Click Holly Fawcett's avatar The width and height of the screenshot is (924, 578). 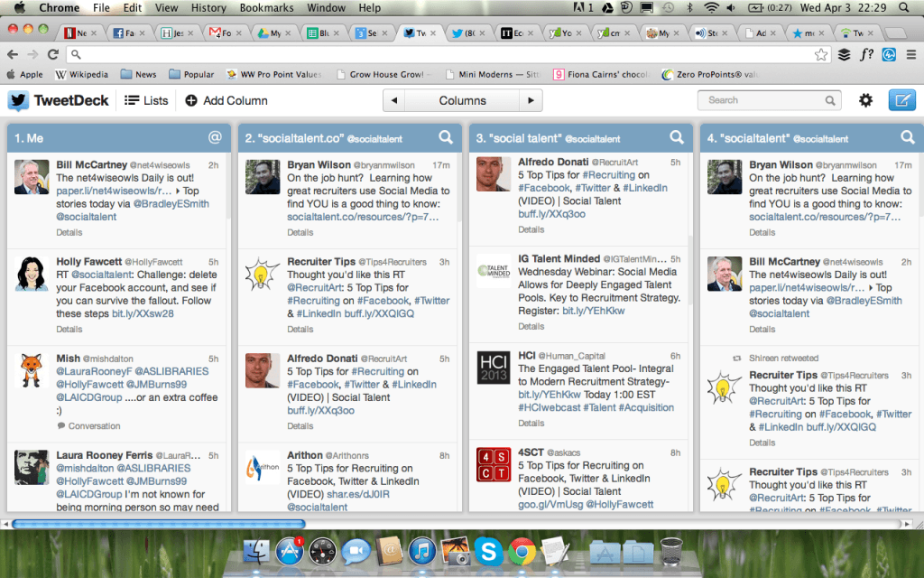tap(32, 274)
